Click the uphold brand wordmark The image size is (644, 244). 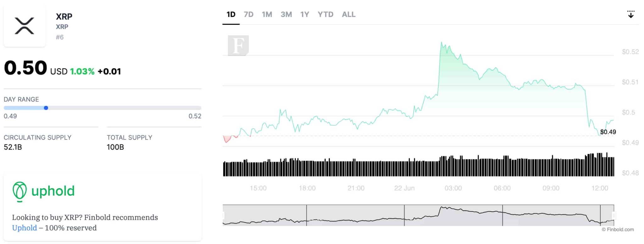[53, 191]
